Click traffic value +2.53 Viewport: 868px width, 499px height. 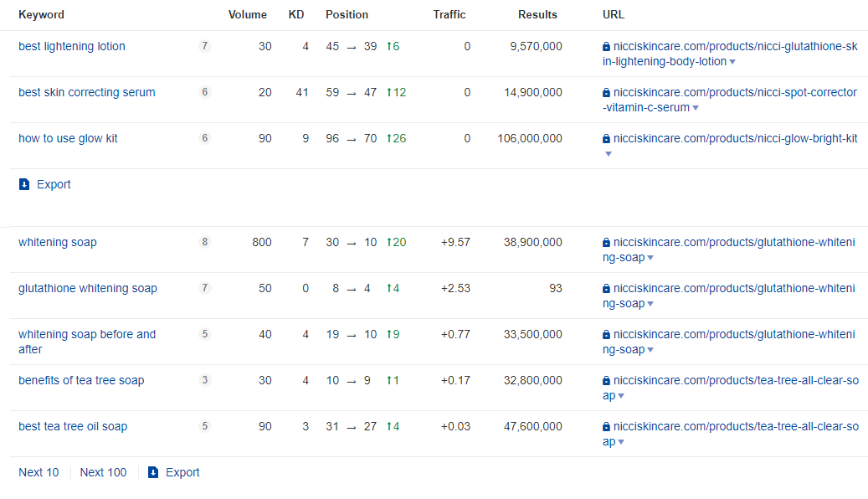[455, 289]
